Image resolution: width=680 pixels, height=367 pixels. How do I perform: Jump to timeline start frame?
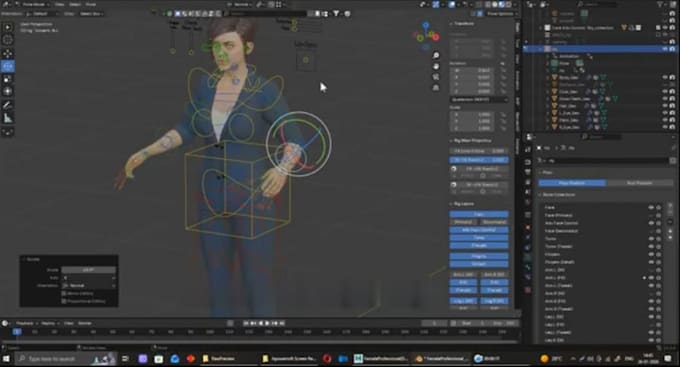point(246,323)
